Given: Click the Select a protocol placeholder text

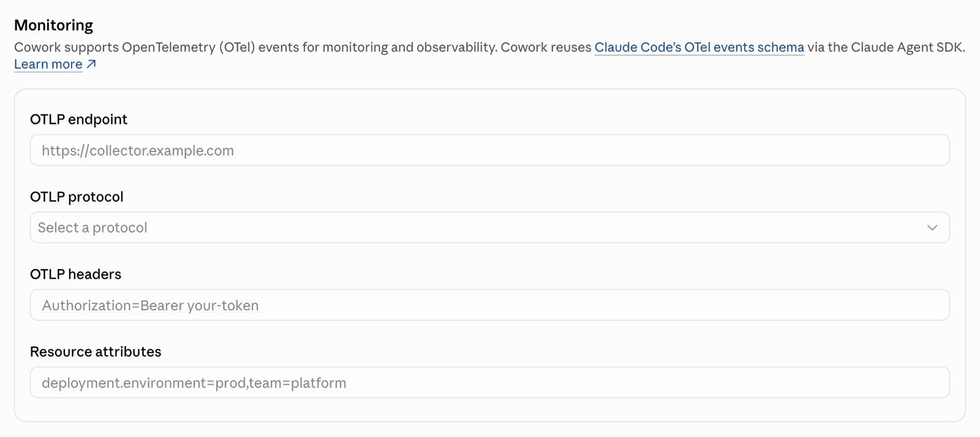Looking at the screenshot, I should 92,227.
